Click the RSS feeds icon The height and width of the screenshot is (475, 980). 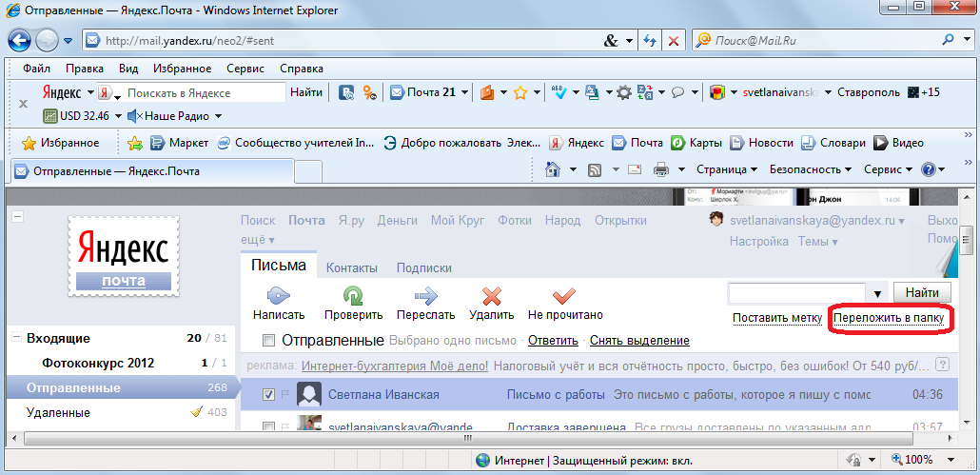[x=595, y=169]
